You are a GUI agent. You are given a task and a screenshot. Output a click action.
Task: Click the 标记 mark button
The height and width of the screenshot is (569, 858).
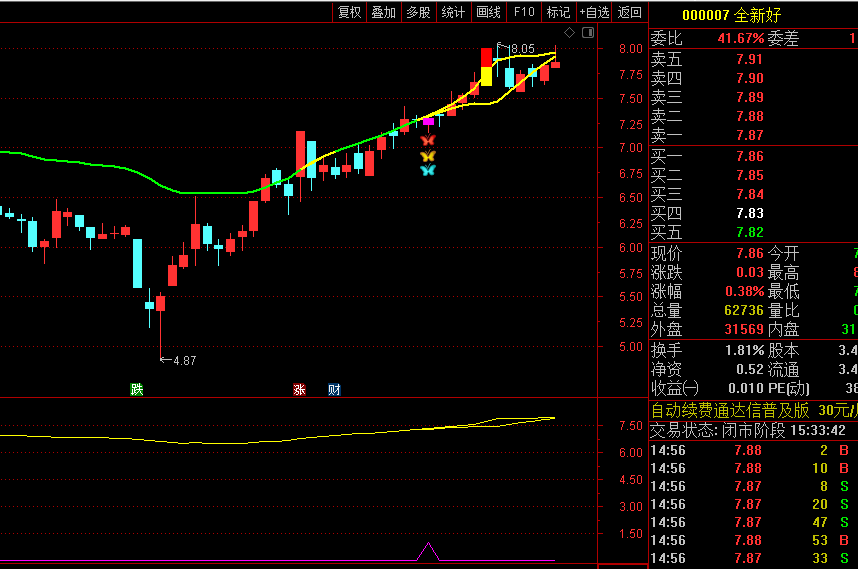click(559, 12)
